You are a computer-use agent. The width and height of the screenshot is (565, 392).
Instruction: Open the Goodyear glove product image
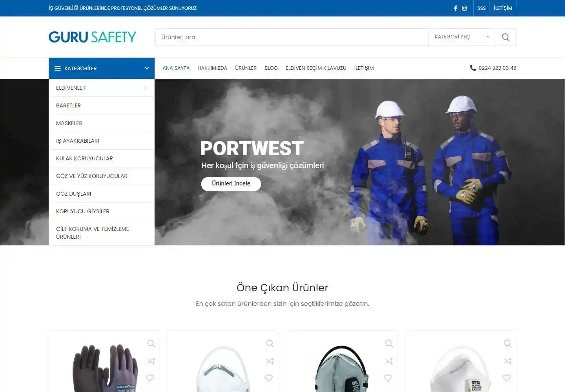click(105, 368)
